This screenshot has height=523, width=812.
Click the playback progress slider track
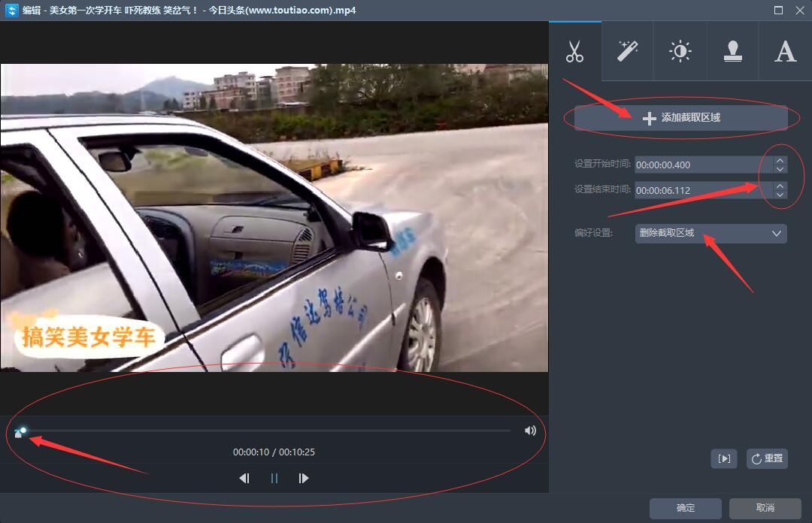pyautogui.click(x=263, y=431)
